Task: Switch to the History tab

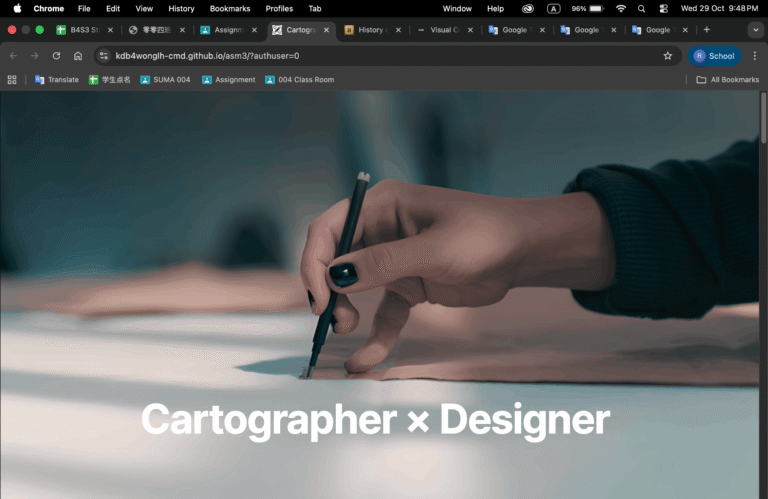Action: (x=370, y=30)
